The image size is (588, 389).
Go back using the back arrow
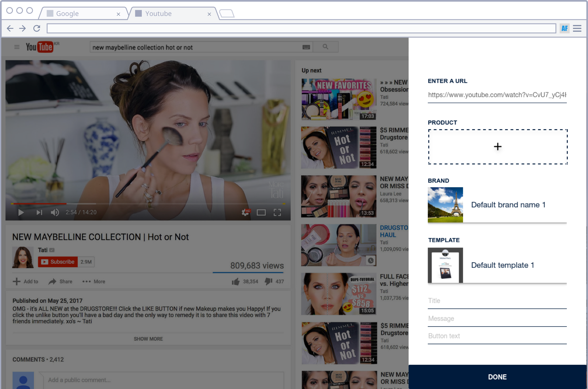click(10, 28)
